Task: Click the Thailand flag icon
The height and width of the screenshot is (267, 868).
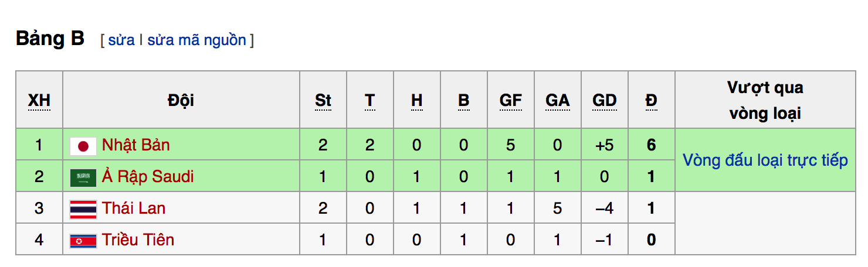Action: pyautogui.click(x=83, y=209)
